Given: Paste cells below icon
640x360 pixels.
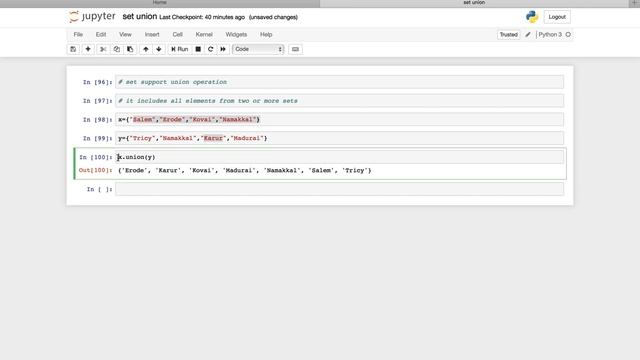Looking at the screenshot, I should click(x=130, y=49).
